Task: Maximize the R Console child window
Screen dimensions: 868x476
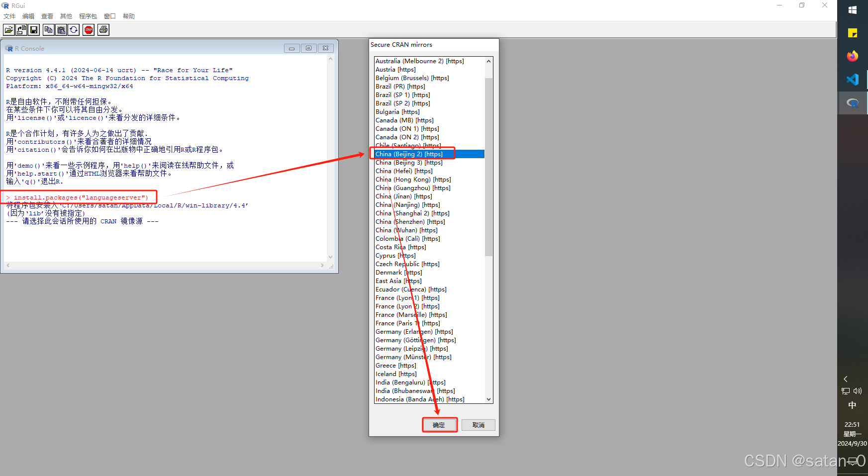Action: [309, 48]
